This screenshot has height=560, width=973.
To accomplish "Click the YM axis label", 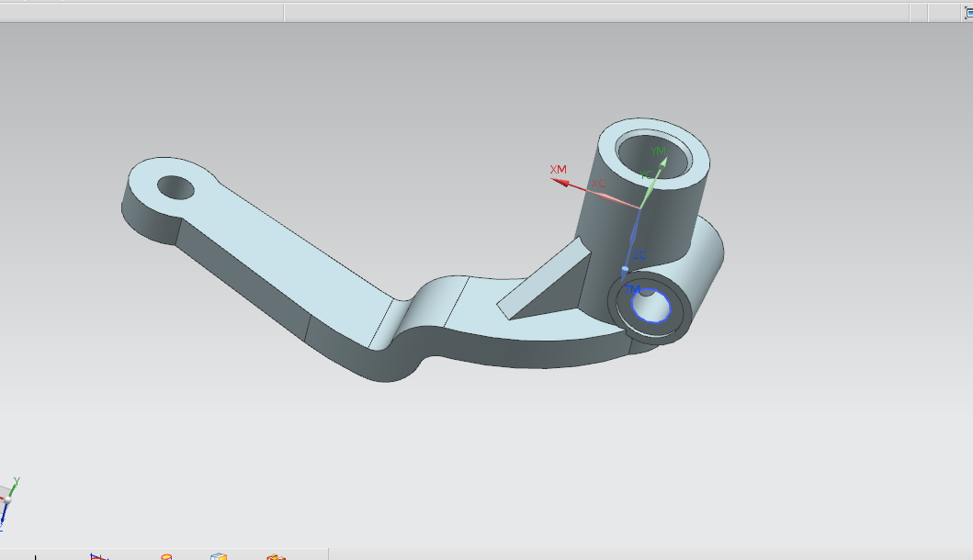I will coord(658,151).
